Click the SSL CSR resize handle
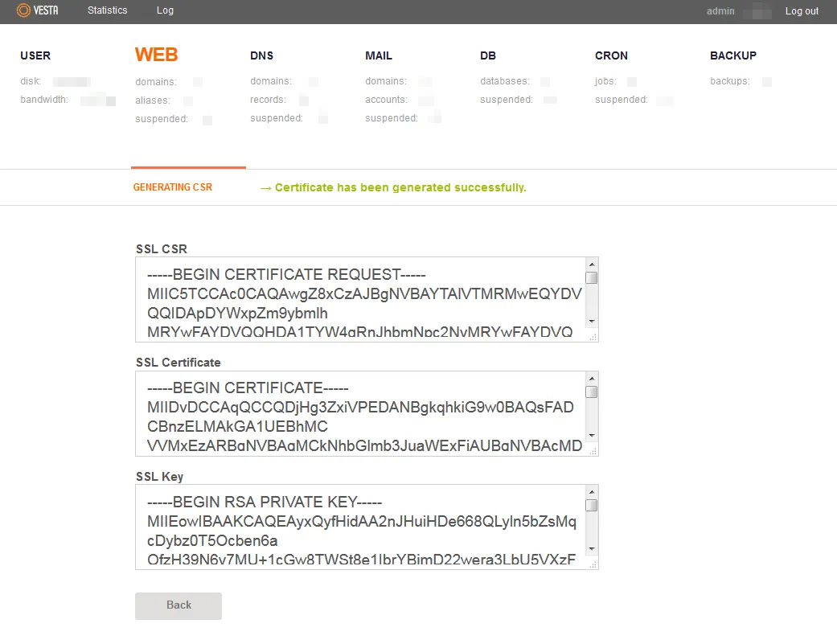The image size is (837, 644). point(593,337)
